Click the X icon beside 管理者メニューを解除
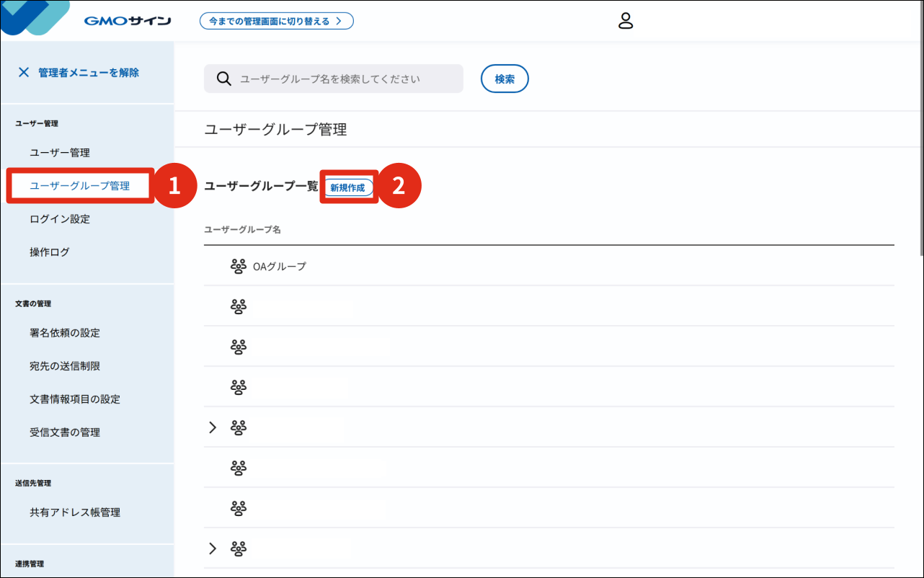 click(x=24, y=72)
